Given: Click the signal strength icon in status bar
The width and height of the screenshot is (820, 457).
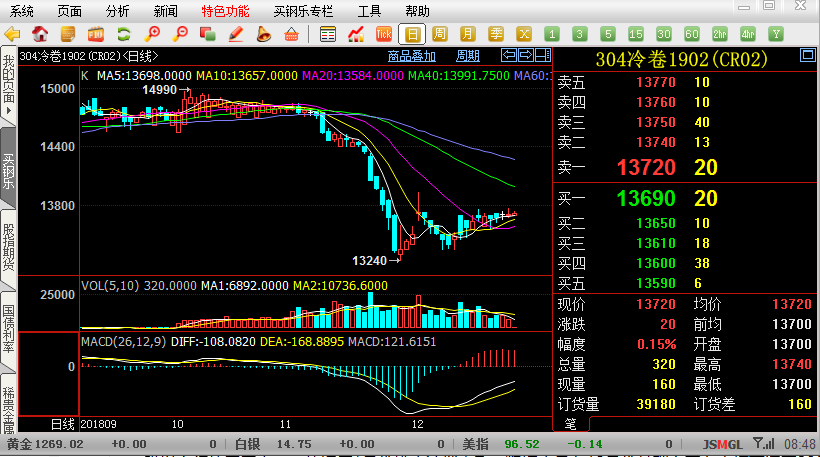Looking at the screenshot, I should click(x=764, y=444).
